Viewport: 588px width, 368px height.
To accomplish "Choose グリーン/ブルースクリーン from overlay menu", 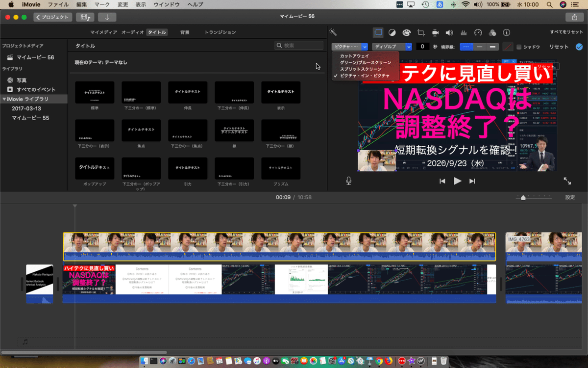I will click(365, 63).
